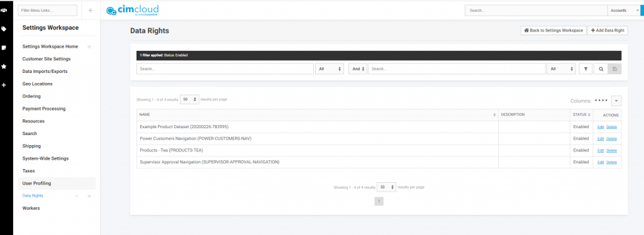Open the Search settings menu item
This screenshot has width=644, height=235.
coord(30,134)
